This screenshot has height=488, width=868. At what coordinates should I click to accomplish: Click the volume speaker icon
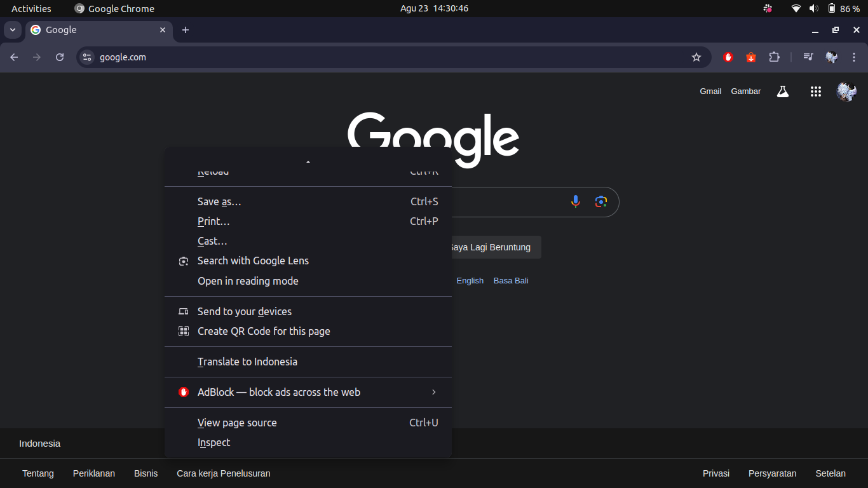click(814, 8)
